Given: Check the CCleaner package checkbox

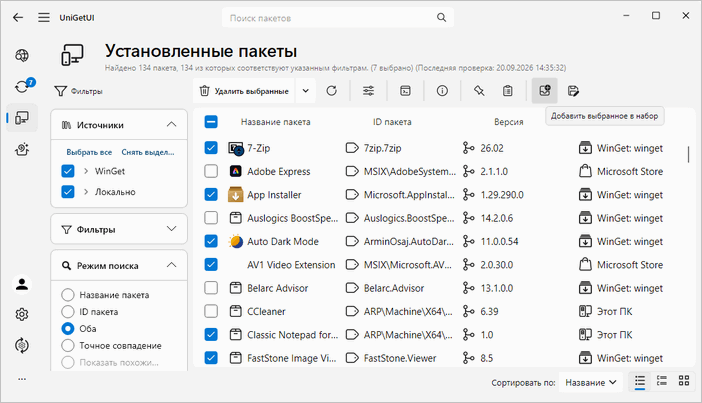Looking at the screenshot, I should click(211, 311).
